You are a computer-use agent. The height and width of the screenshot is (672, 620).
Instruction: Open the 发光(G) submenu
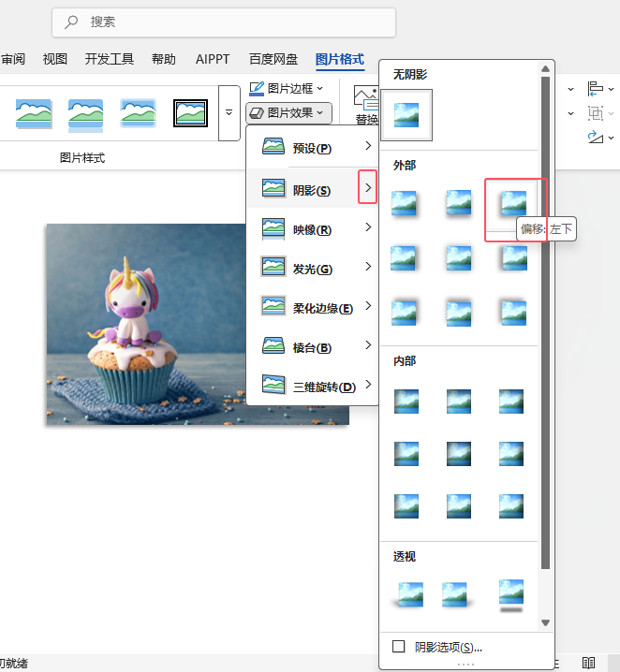312,268
